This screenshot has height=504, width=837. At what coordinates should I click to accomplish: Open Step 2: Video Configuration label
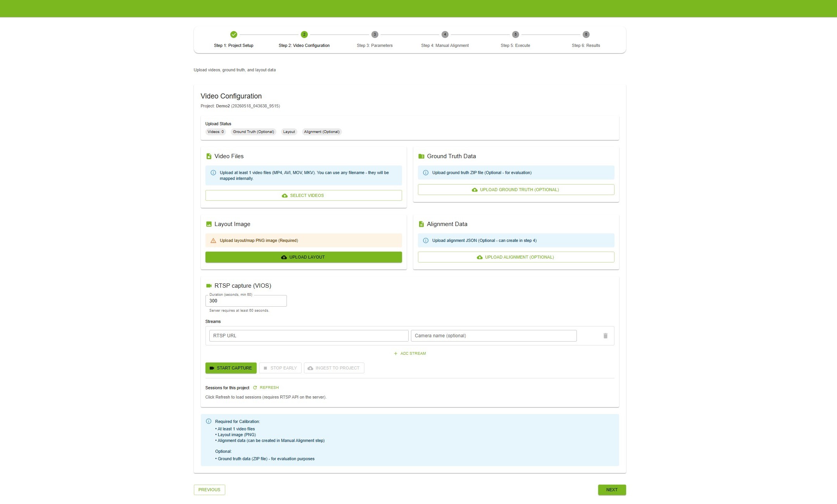point(304,45)
